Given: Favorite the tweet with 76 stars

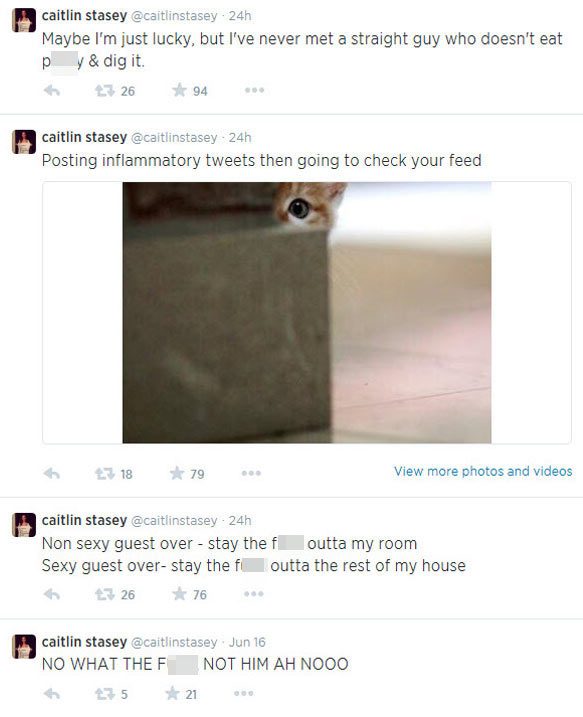Looking at the screenshot, I should [179, 594].
